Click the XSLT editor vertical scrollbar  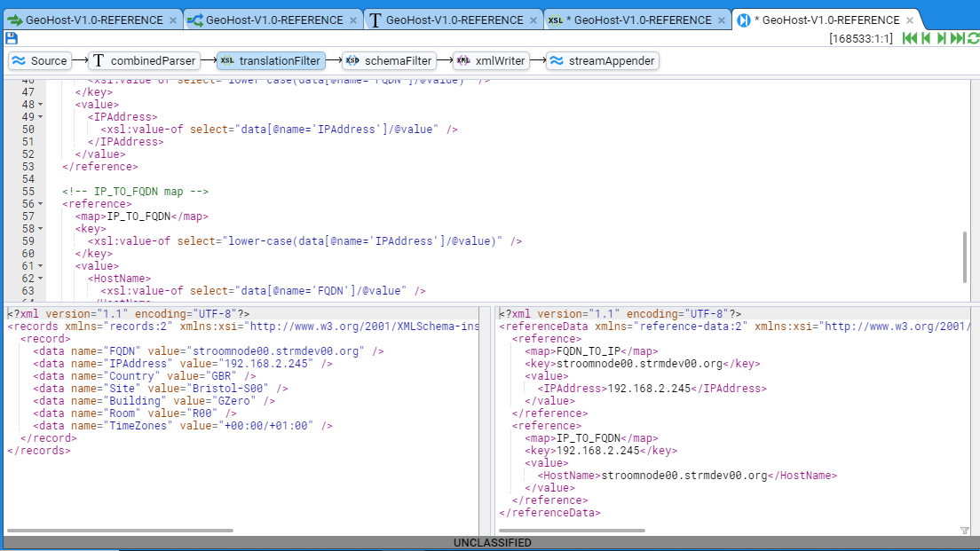click(966, 256)
